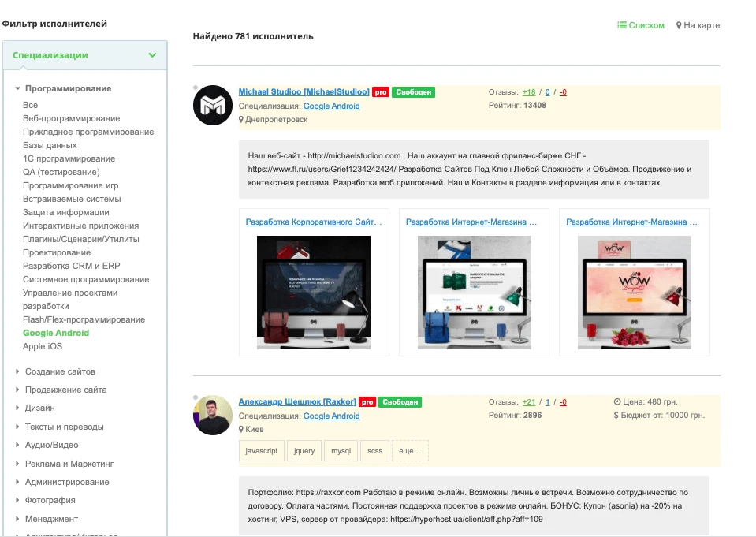This screenshot has width=756, height=537.
Task: Click Днепропетровск location text
Action: [276, 120]
